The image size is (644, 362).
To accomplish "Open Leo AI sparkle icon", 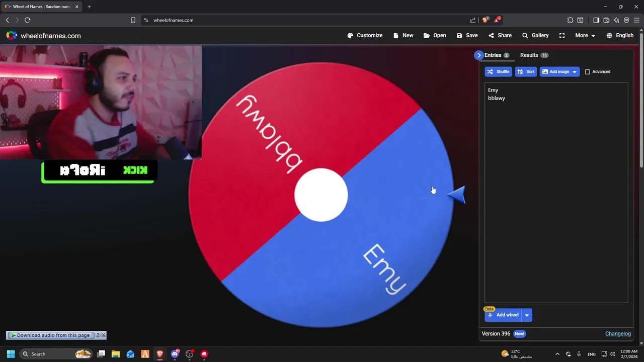I will pyautogui.click(x=616, y=20).
